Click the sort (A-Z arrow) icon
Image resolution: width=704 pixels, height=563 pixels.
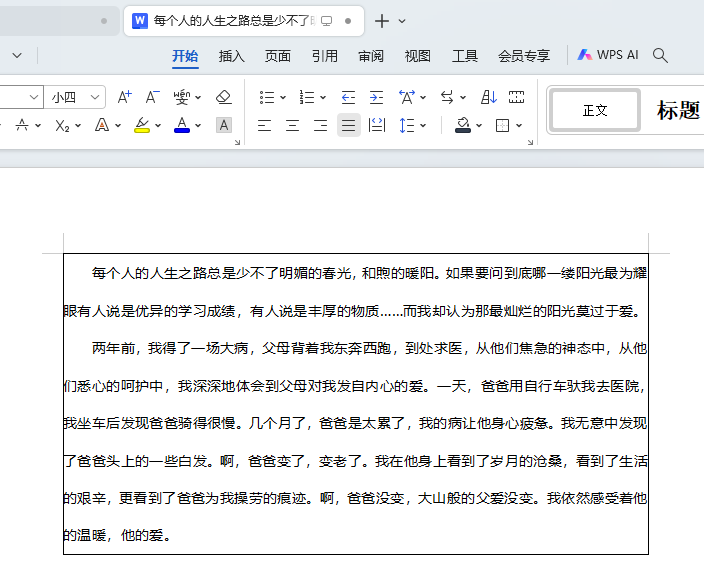pos(488,97)
